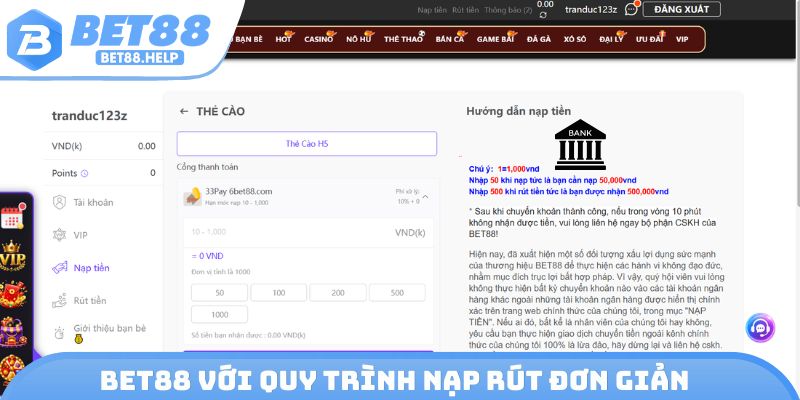Choose the 50 quick amount button
This screenshot has height=400, width=800.
[219, 293]
